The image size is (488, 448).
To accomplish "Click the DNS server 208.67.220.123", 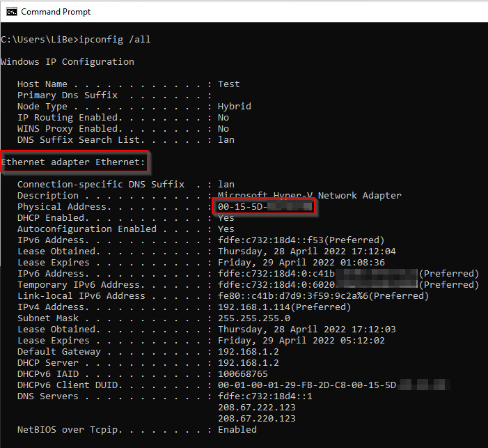I will click(x=256, y=418).
